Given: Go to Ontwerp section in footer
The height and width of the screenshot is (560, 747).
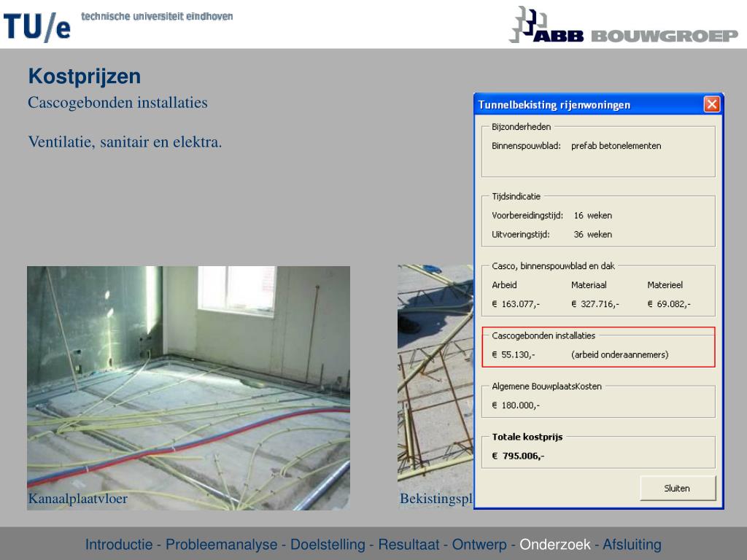Looking at the screenshot, I should pos(479,544).
